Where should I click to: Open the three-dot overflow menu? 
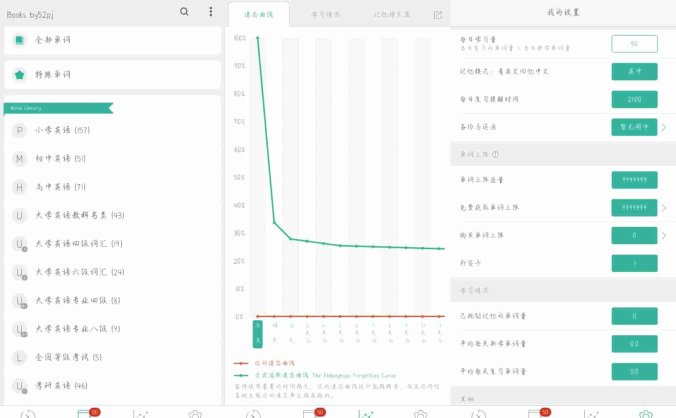coord(210,12)
